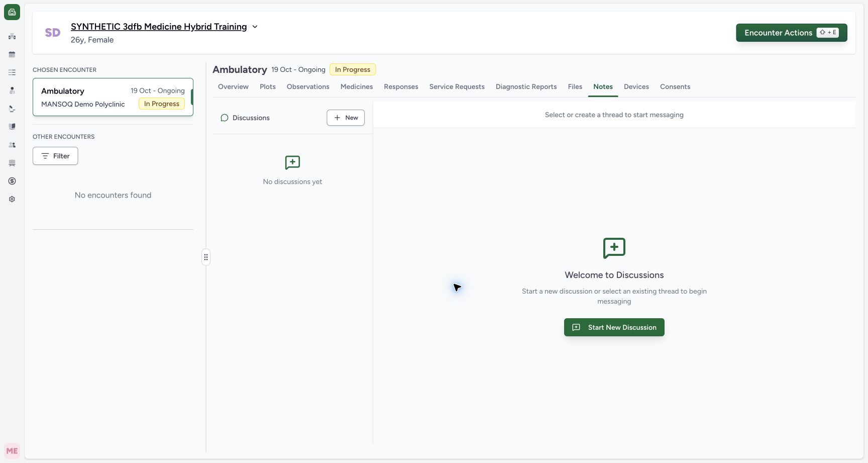Open the microscope lab sidebar icon
This screenshot has height=463, width=868.
[x=12, y=109]
